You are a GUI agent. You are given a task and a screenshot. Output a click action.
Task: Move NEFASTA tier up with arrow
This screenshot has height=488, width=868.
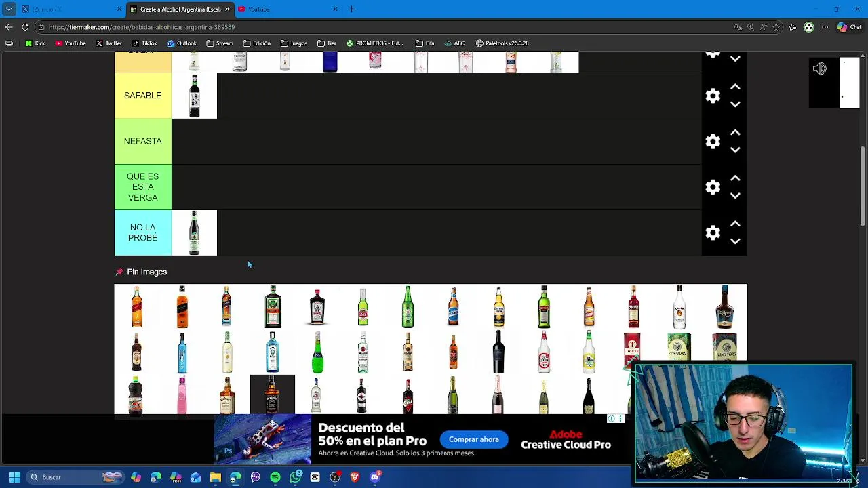tap(735, 133)
